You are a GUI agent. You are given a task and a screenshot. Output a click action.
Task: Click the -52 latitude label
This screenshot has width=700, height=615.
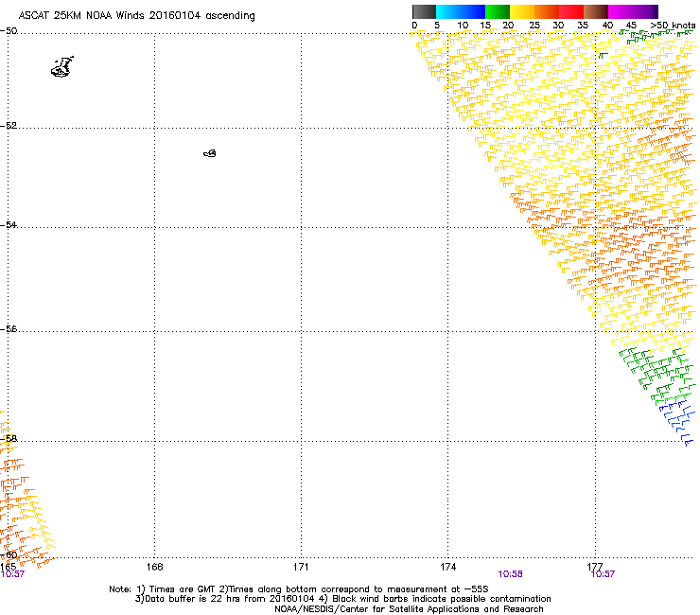[x=9, y=126]
